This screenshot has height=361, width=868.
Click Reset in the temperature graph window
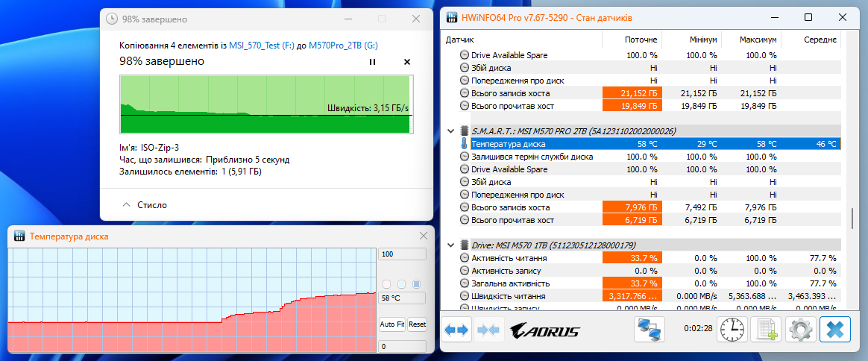(x=418, y=324)
